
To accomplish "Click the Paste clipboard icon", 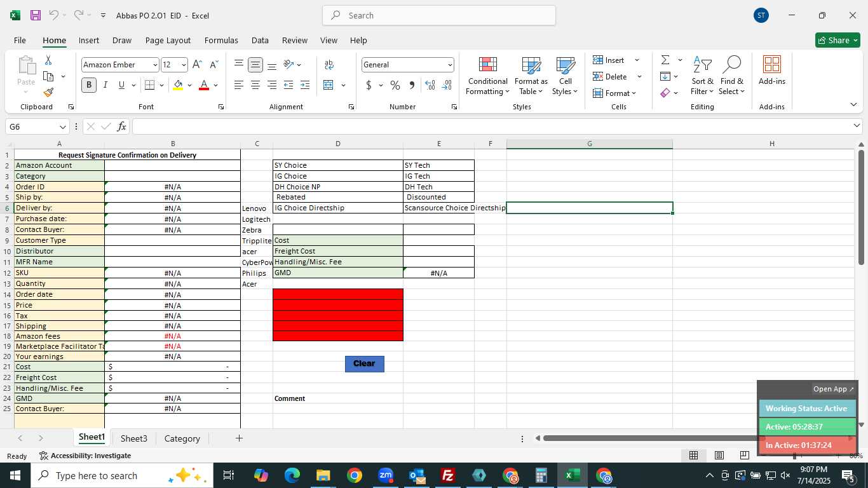I will click(26, 65).
